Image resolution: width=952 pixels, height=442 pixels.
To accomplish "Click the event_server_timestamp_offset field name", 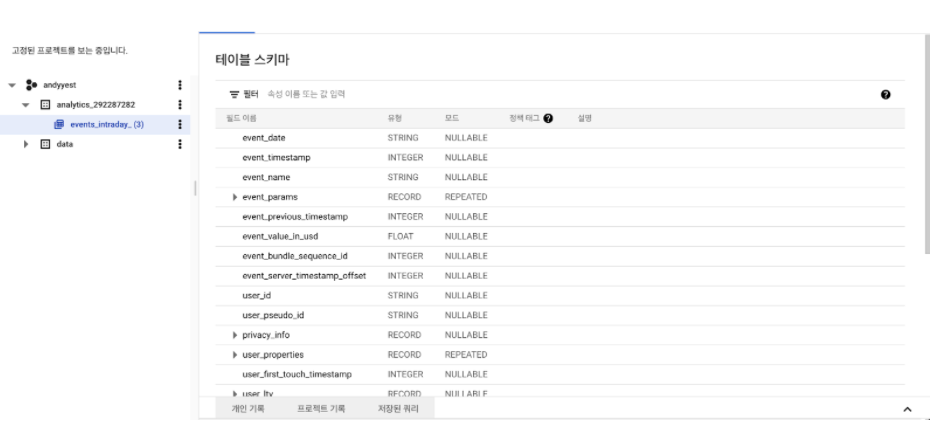I will click(304, 276).
